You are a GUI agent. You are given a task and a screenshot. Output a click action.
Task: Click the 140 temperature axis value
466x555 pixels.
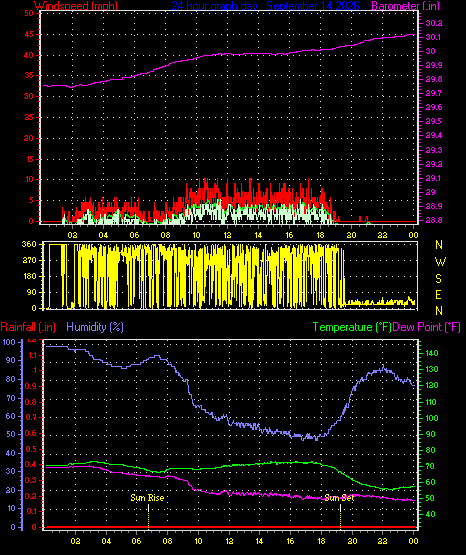[431, 353]
